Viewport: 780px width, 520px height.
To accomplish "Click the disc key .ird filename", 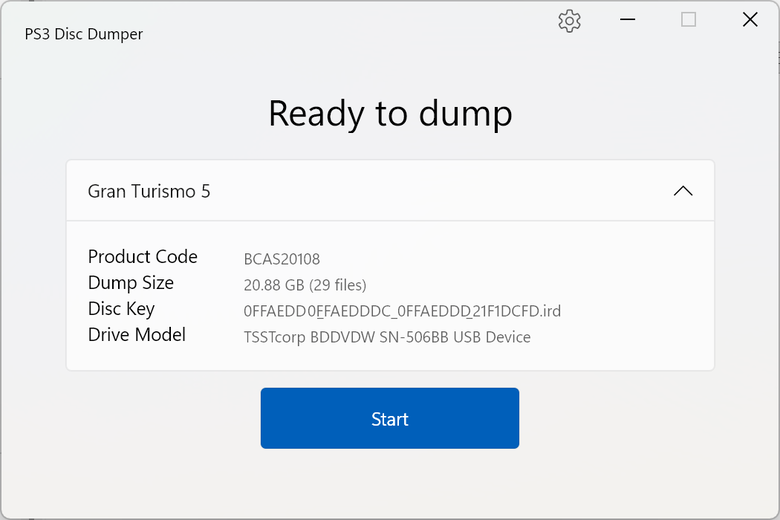I will [x=402, y=311].
